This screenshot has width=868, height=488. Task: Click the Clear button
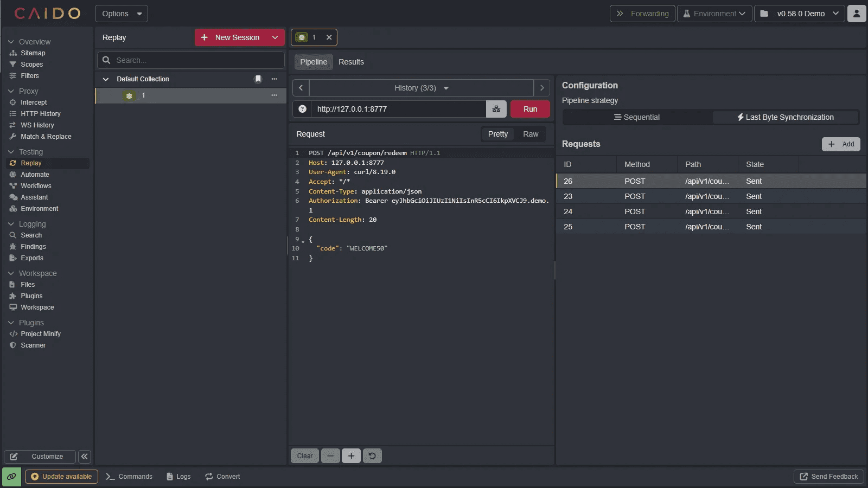point(305,456)
